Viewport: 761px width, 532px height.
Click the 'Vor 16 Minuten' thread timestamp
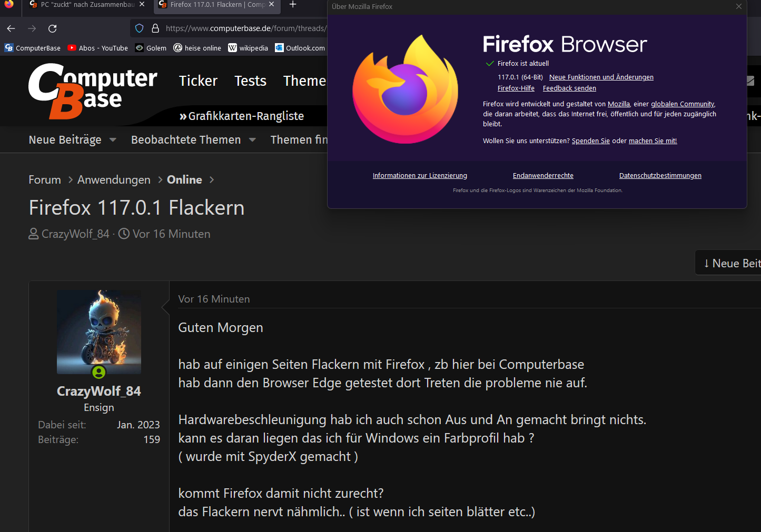(171, 234)
